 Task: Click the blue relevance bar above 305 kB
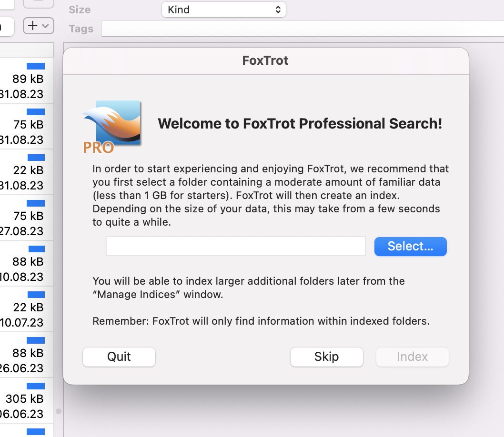(x=36, y=386)
